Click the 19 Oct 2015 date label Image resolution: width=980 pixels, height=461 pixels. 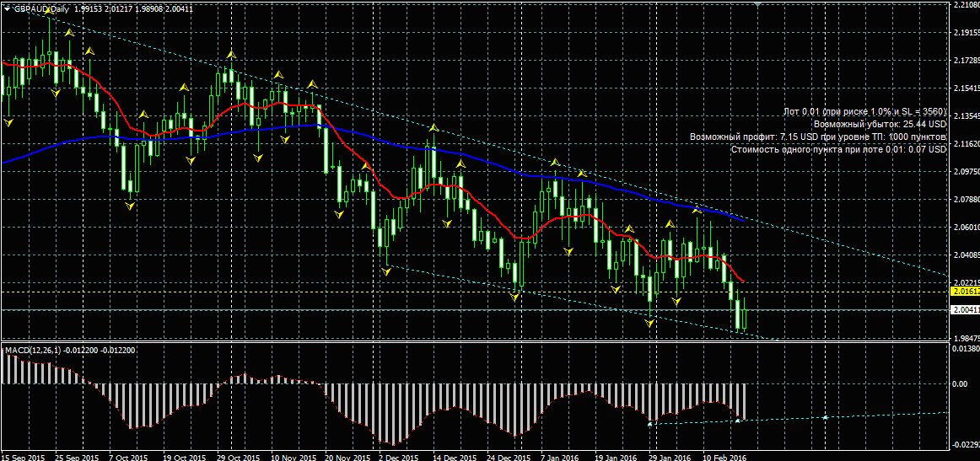coord(186,458)
